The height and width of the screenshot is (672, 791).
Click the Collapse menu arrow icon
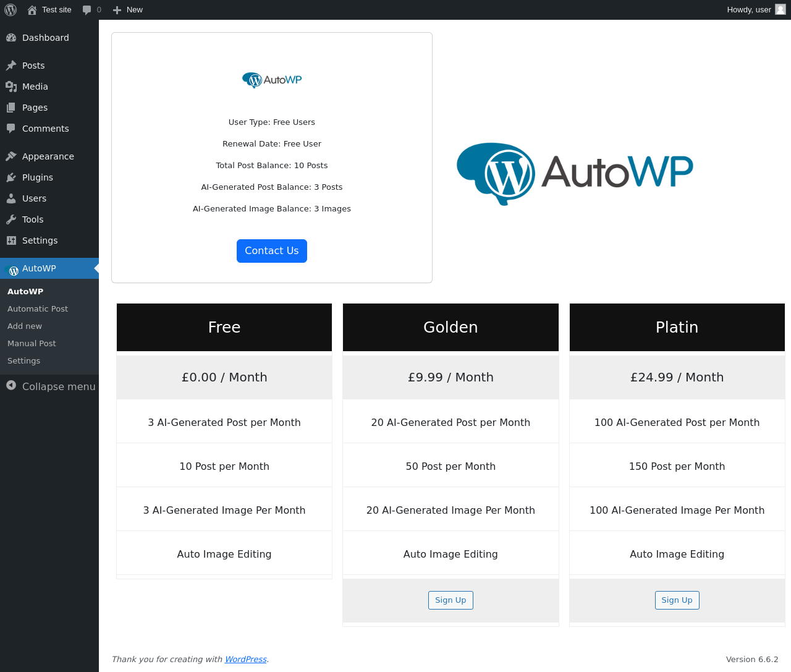[11, 386]
